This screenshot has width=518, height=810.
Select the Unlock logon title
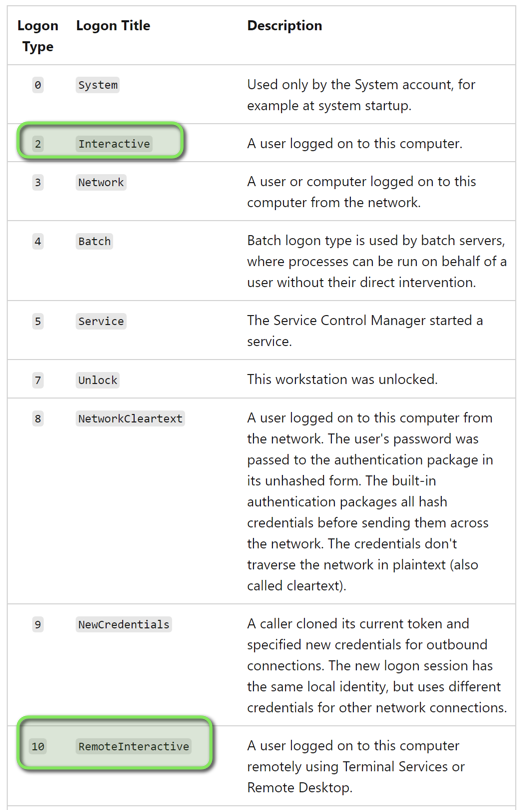pos(98,380)
